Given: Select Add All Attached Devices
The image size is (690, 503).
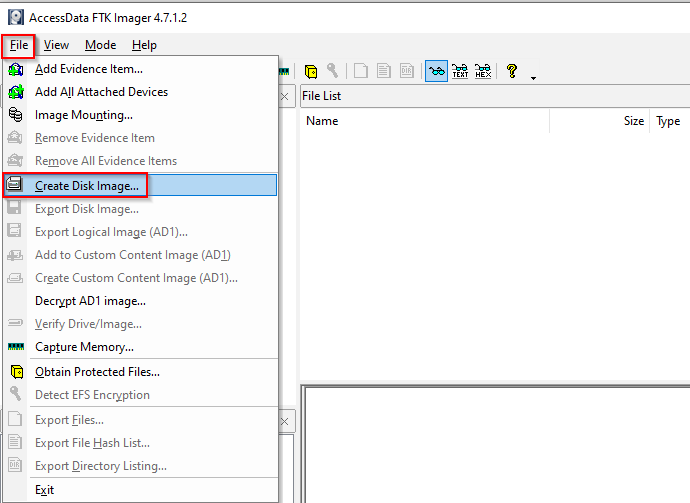Looking at the screenshot, I should coord(141,92).
